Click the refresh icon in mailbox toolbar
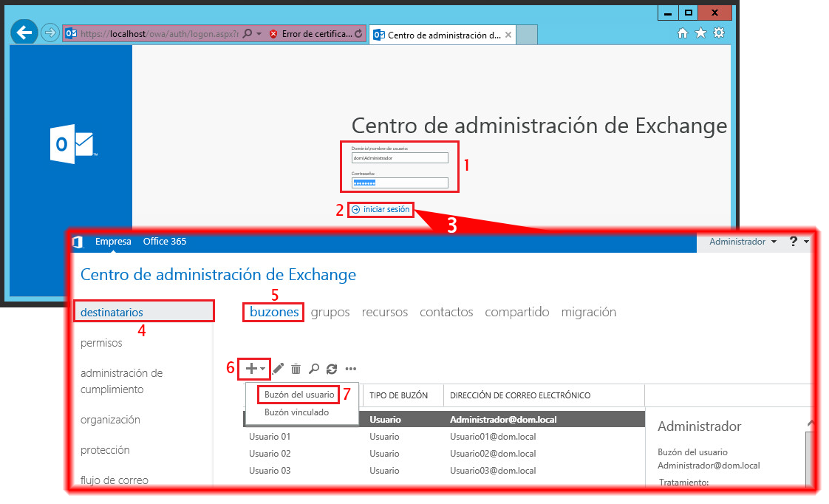 (x=332, y=369)
